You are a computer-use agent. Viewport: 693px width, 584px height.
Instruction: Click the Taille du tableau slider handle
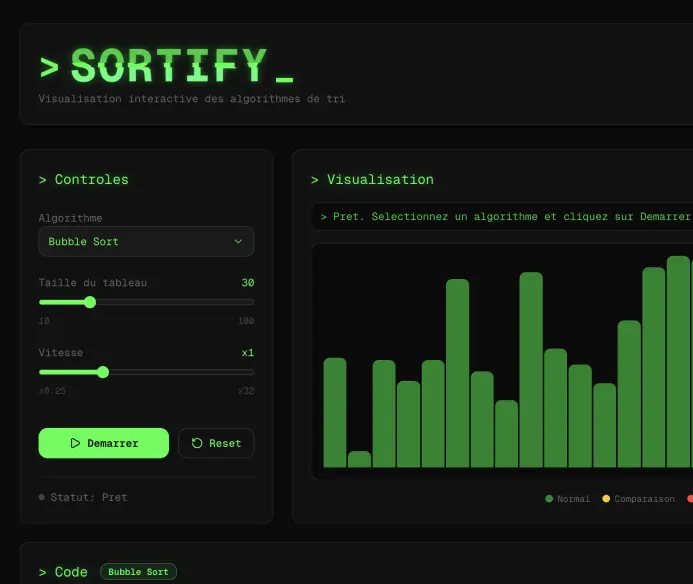click(x=90, y=302)
